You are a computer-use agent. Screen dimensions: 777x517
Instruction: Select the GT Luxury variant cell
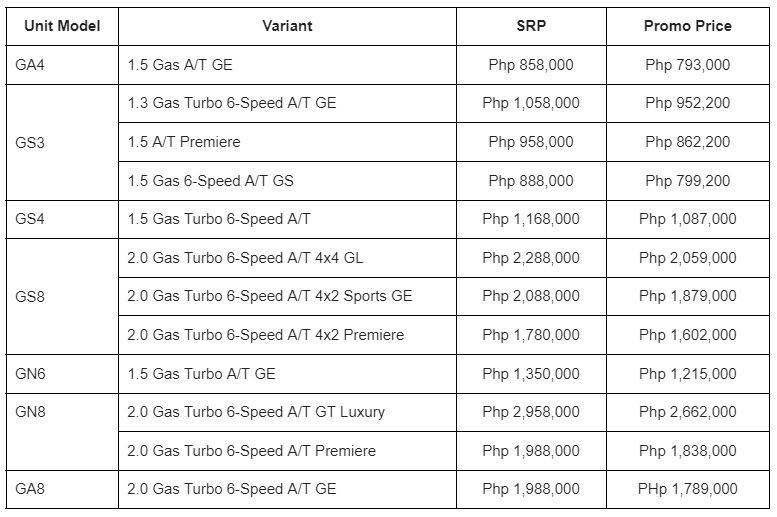tap(287, 412)
